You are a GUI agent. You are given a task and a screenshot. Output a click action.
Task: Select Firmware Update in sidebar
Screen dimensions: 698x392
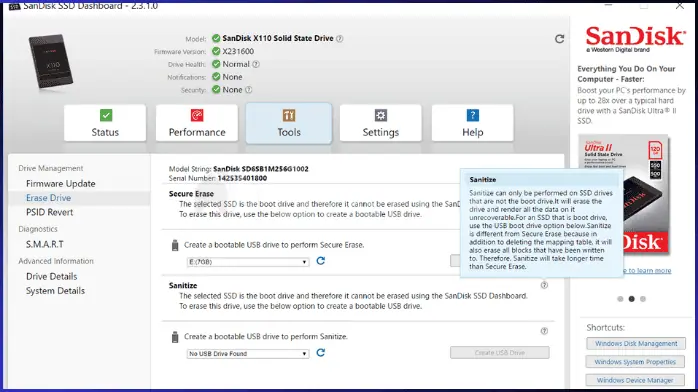[61, 184]
